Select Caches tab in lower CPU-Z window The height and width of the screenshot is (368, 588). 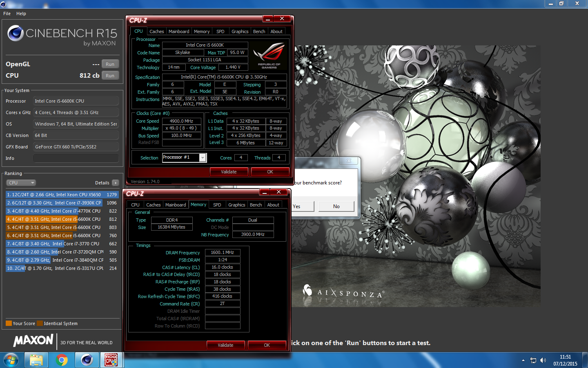(x=153, y=205)
